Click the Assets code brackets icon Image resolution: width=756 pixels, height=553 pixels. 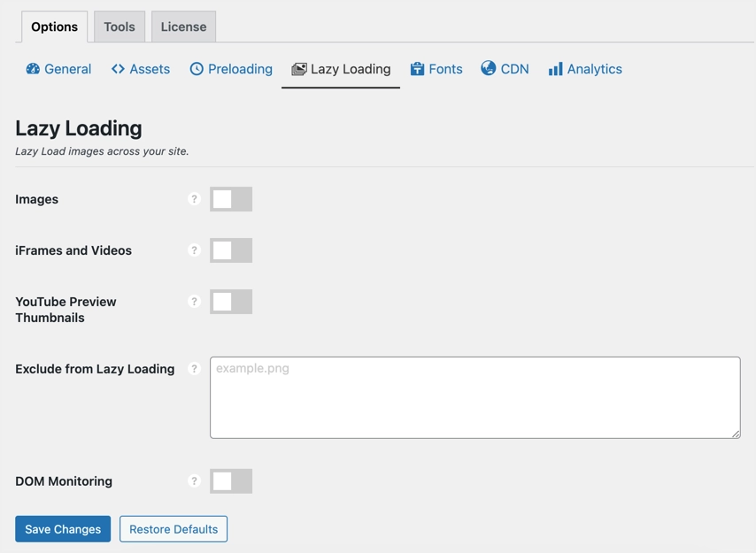(x=118, y=69)
